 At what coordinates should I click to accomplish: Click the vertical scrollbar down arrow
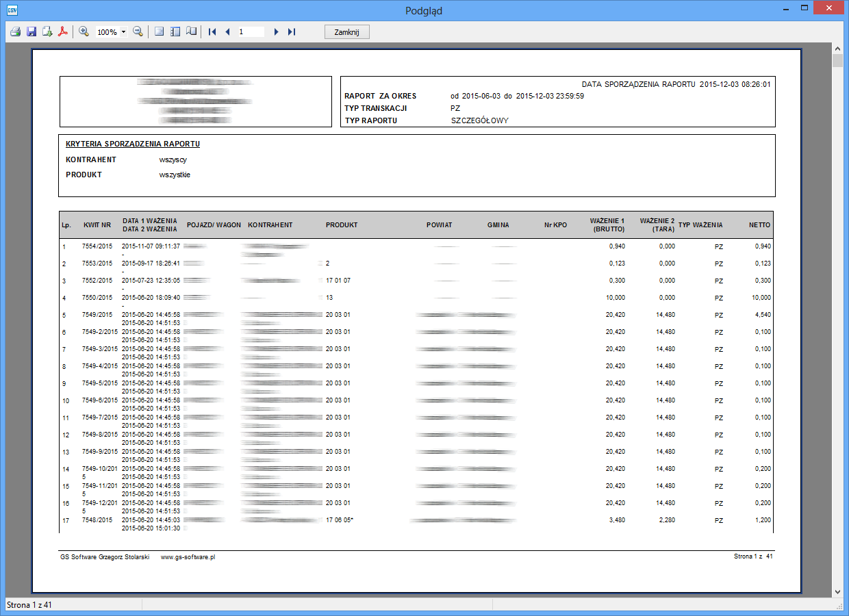(837, 591)
